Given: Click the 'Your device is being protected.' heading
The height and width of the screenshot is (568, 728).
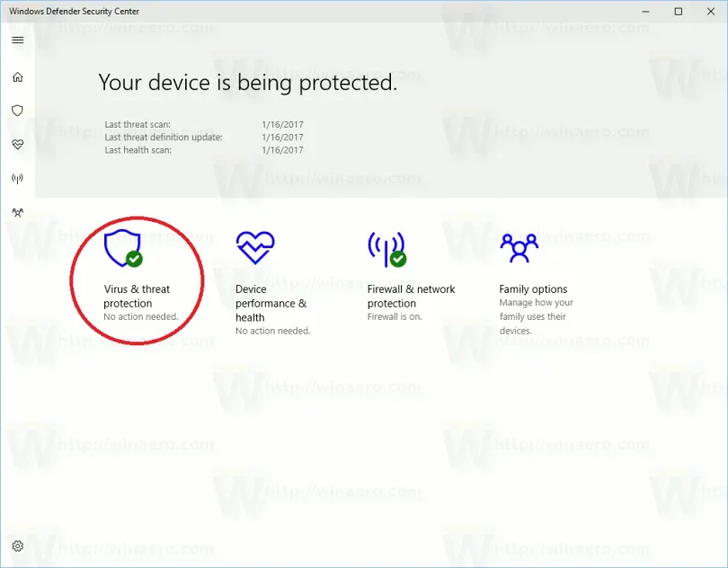Looking at the screenshot, I should tap(248, 83).
